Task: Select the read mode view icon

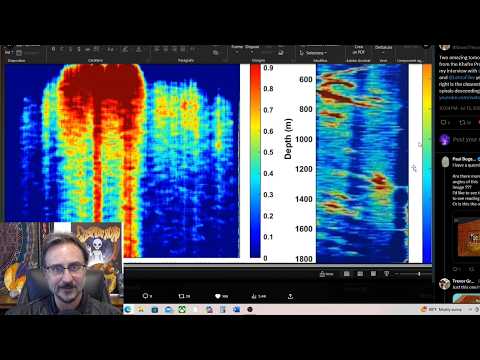Action: click(347, 274)
